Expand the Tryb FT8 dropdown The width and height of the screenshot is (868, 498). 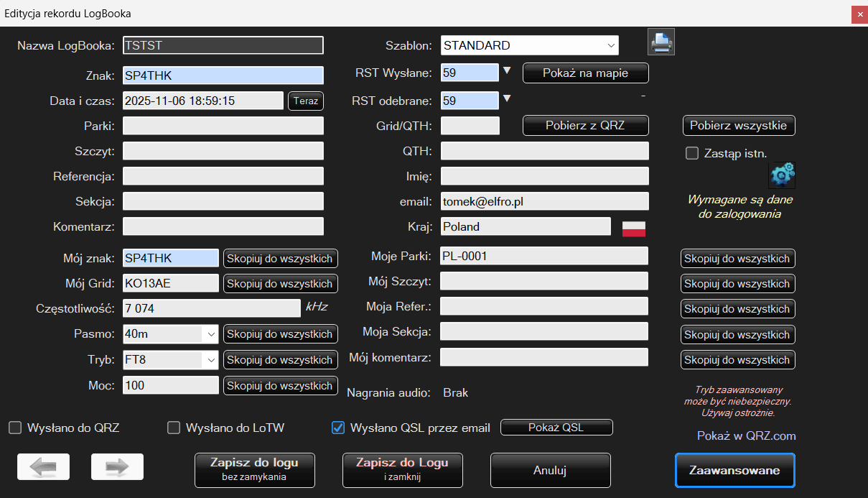[171, 359]
